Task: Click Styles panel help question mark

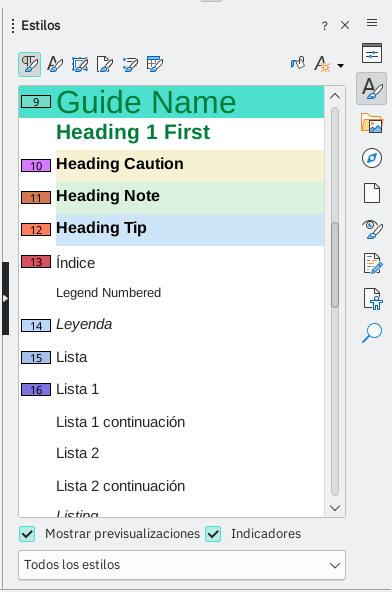Action: click(x=325, y=26)
